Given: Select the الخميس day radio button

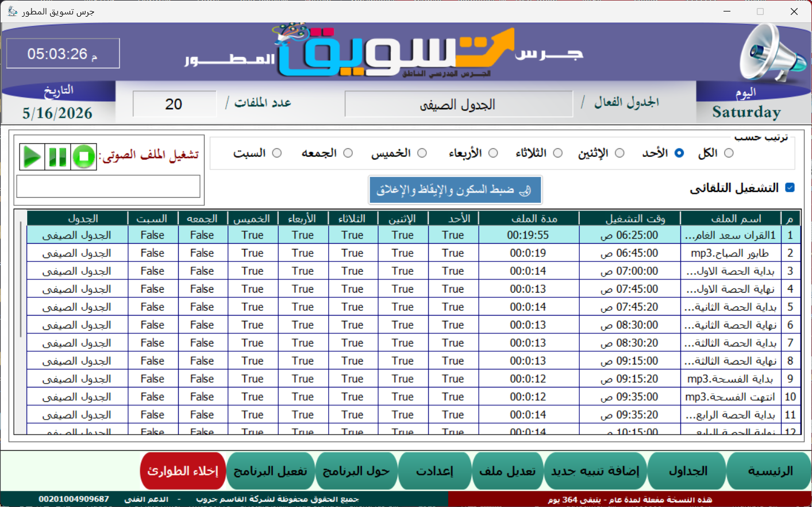Looking at the screenshot, I should pos(422,153).
